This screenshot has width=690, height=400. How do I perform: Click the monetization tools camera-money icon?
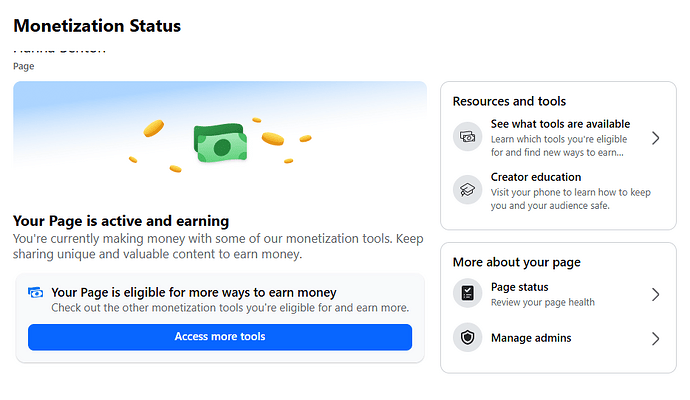(467, 137)
